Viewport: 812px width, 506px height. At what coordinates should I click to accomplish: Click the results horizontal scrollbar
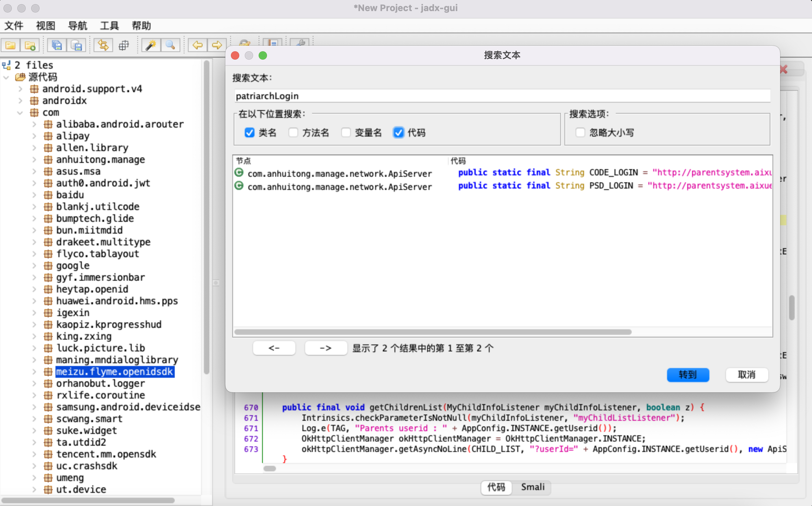433,332
